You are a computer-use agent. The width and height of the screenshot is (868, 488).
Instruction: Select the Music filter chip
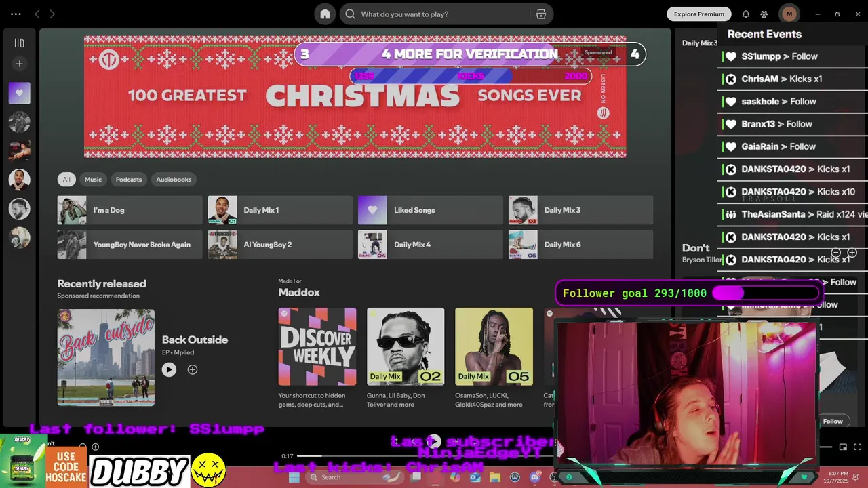pyautogui.click(x=93, y=180)
